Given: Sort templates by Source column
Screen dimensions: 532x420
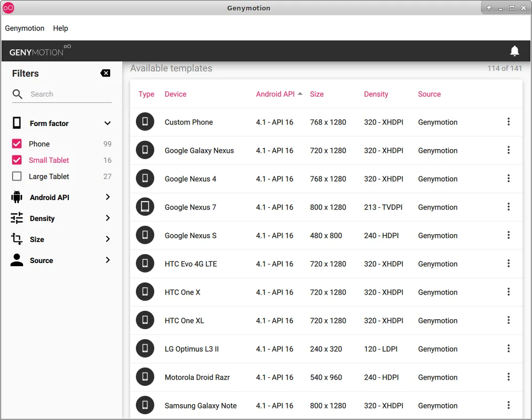Looking at the screenshot, I should (429, 94).
